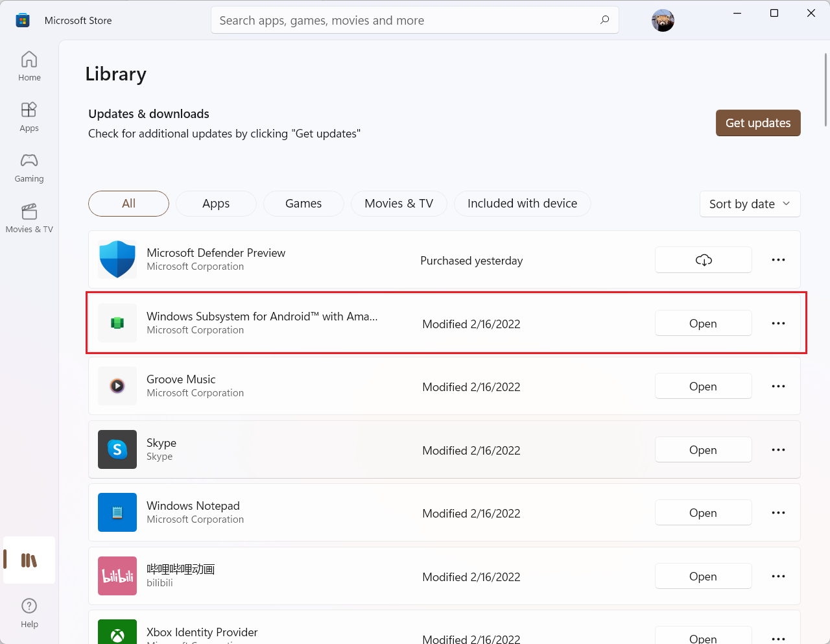Go to Apps section in sidebar
This screenshot has width=830, height=644.
pyautogui.click(x=29, y=117)
